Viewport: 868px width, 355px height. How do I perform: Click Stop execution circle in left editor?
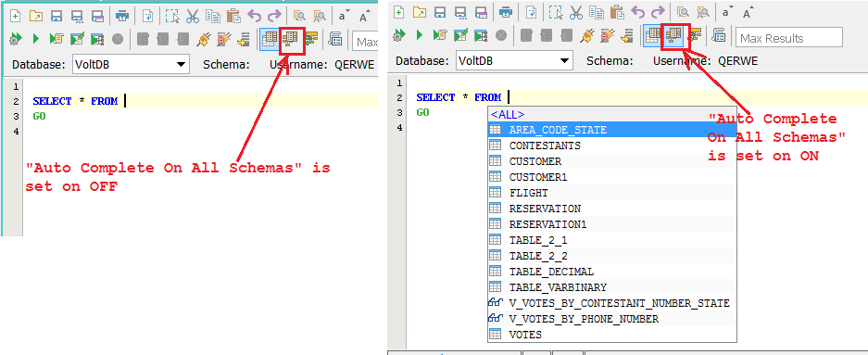click(118, 39)
